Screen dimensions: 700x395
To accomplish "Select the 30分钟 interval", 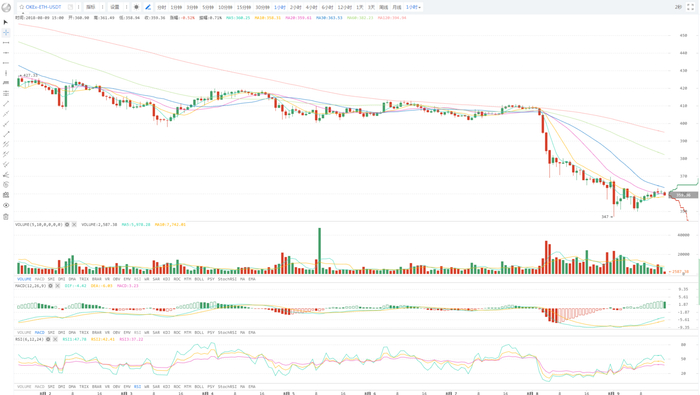I will pos(262,7).
